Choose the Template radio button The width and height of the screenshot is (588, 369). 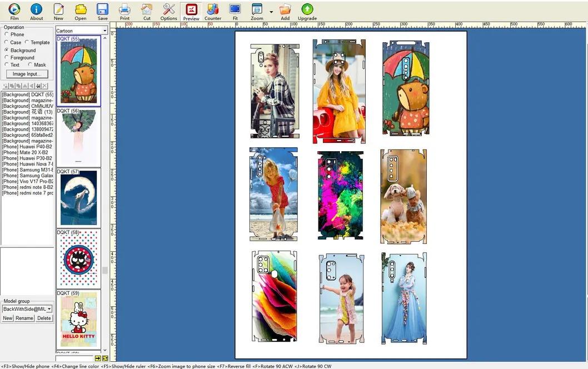point(27,42)
